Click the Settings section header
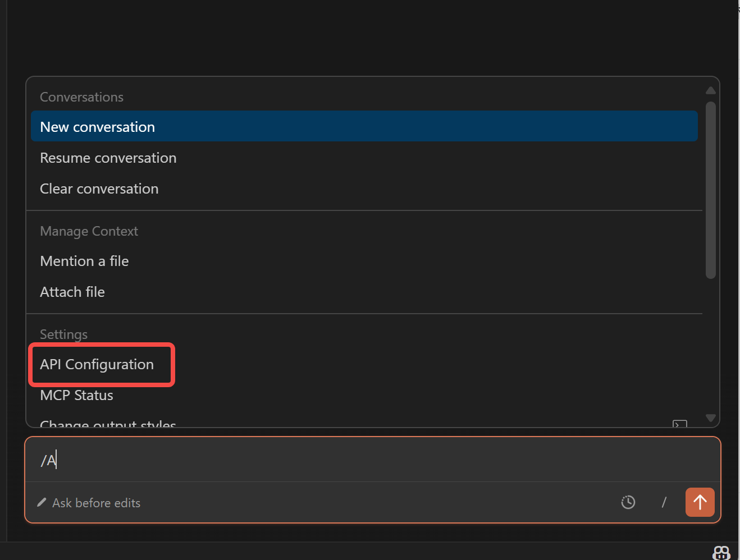740x560 pixels. click(x=64, y=334)
